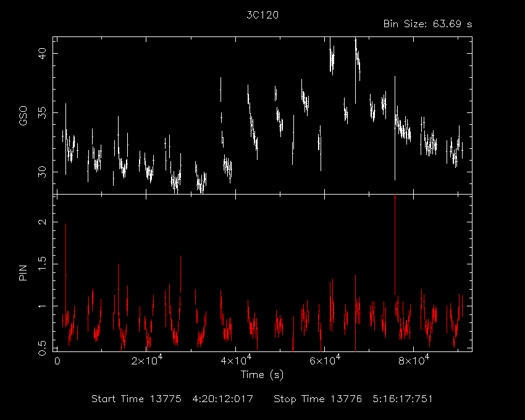Click the plot title "3C120"

click(x=262, y=15)
